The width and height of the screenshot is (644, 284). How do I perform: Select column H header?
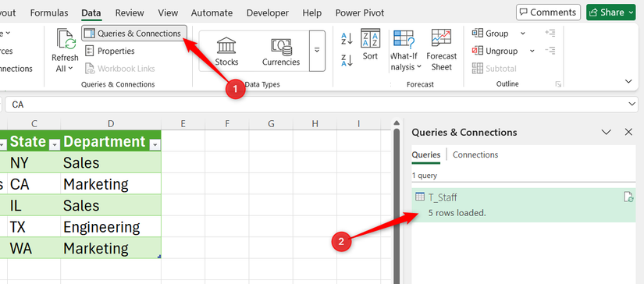coord(315,123)
